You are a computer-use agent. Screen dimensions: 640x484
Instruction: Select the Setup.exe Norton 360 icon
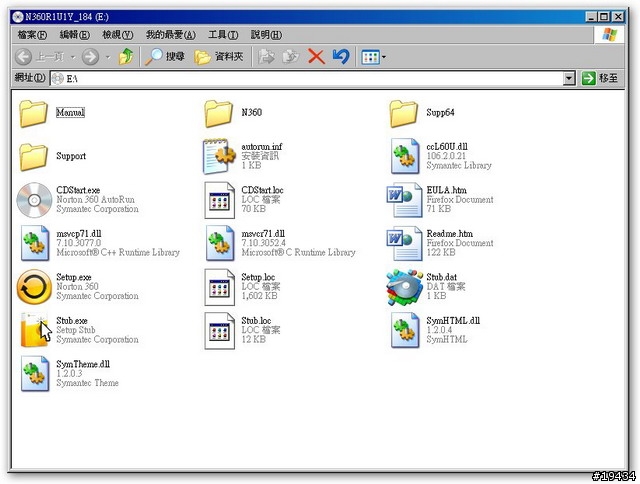(34, 287)
